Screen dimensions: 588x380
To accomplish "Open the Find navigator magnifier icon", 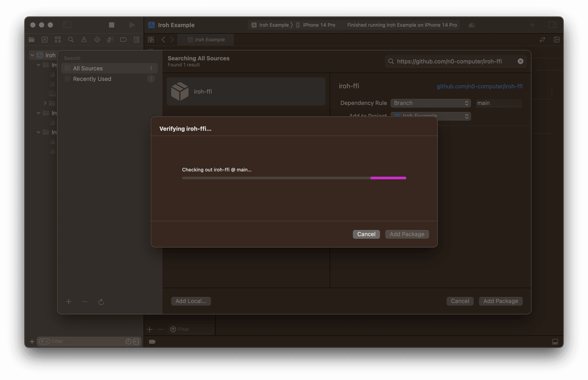I will [71, 40].
